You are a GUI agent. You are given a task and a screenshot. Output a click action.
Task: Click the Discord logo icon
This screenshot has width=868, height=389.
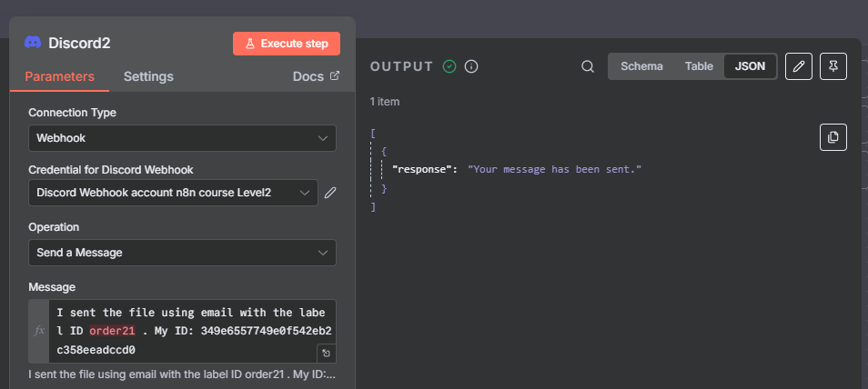coord(33,43)
